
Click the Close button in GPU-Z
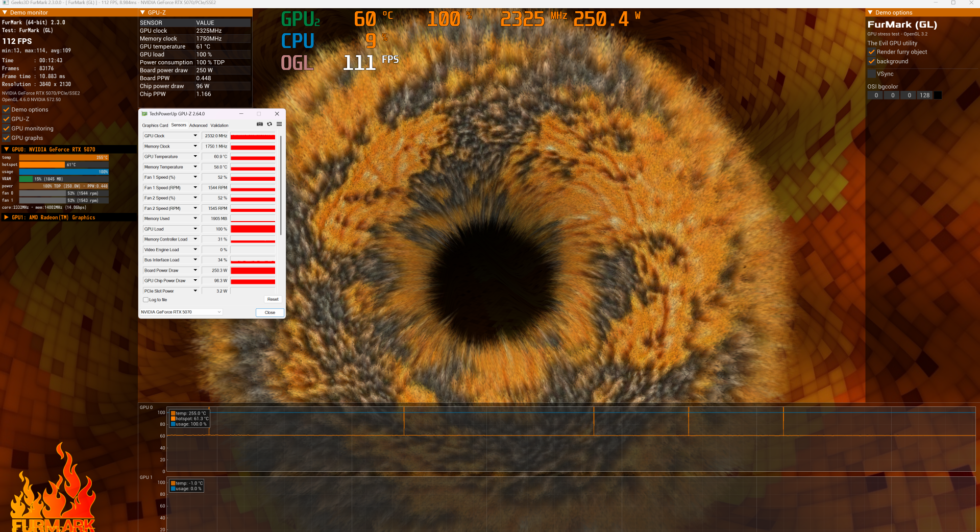tap(270, 312)
